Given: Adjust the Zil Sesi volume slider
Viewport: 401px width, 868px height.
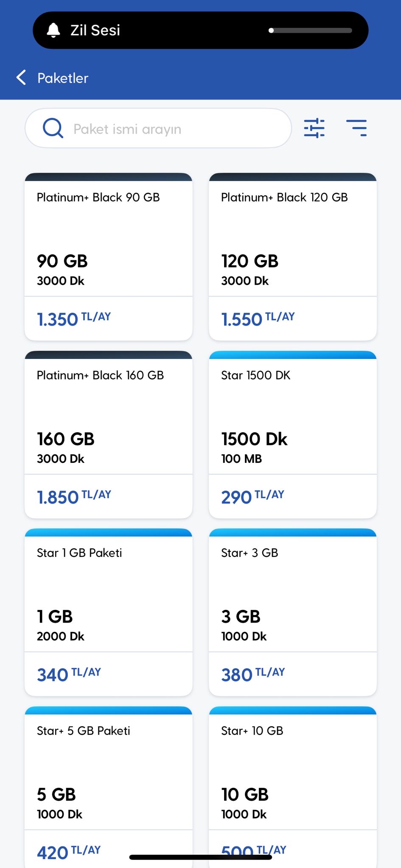Looking at the screenshot, I should (311, 31).
